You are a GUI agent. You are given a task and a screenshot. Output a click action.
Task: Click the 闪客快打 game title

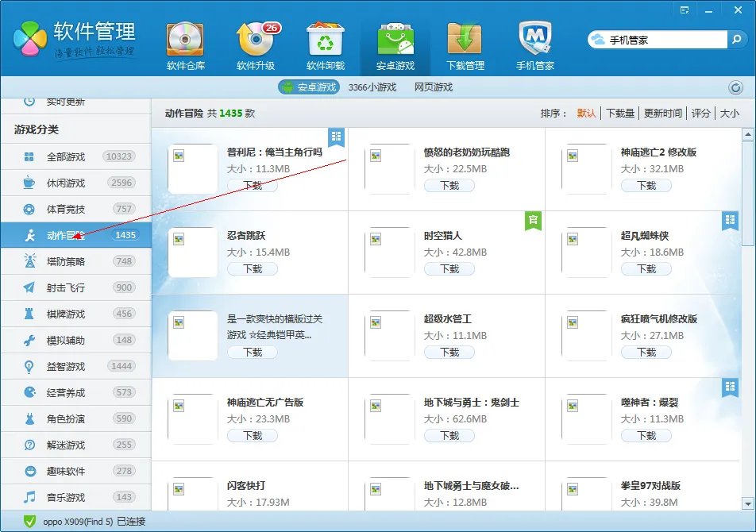point(246,486)
